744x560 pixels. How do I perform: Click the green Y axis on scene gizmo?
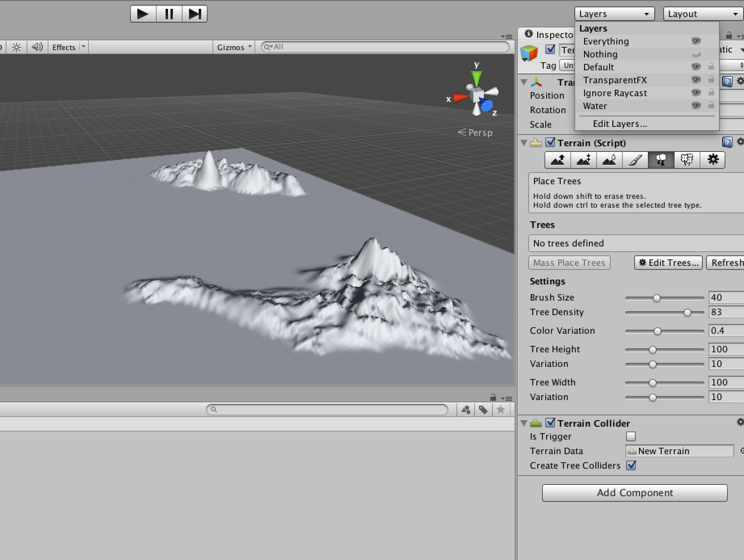(477, 78)
